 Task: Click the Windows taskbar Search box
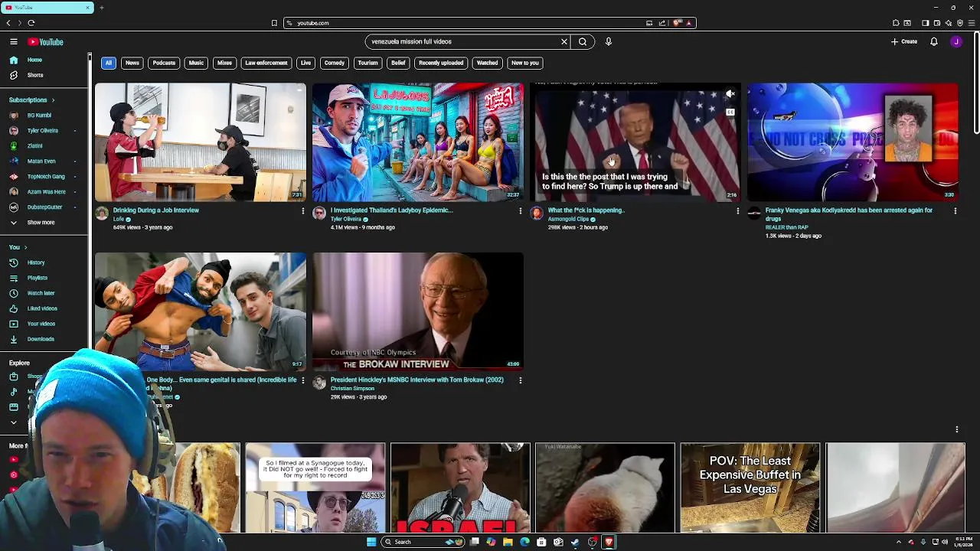click(x=423, y=542)
